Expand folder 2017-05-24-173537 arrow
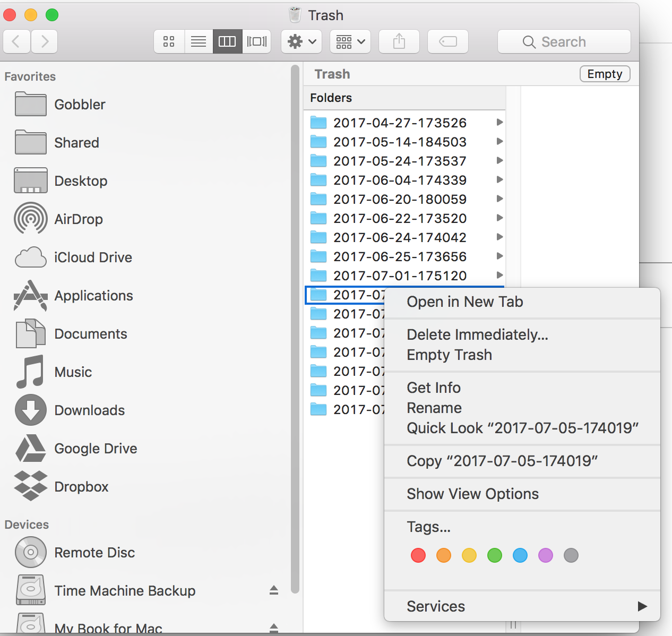This screenshot has width=672, height=636. point(499,160)
